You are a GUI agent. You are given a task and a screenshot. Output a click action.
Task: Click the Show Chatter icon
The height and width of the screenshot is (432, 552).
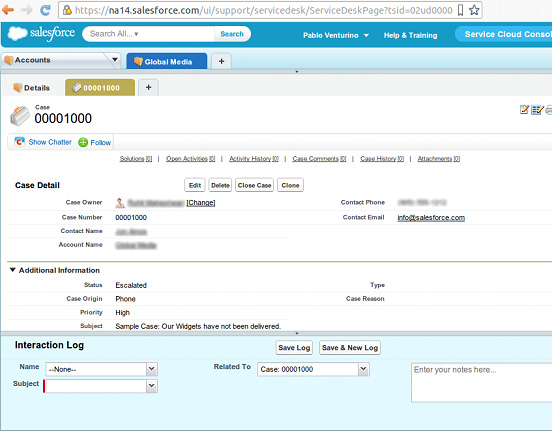(x=19, y=142)
